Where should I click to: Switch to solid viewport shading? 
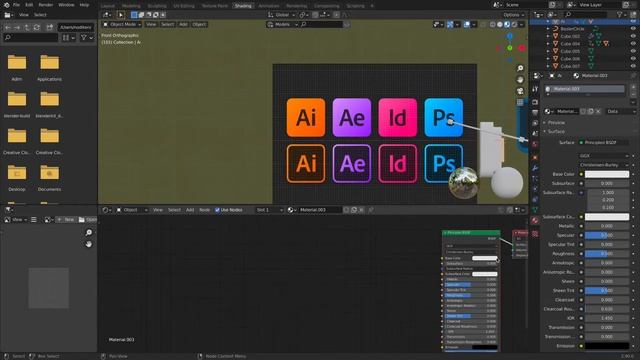500,24
